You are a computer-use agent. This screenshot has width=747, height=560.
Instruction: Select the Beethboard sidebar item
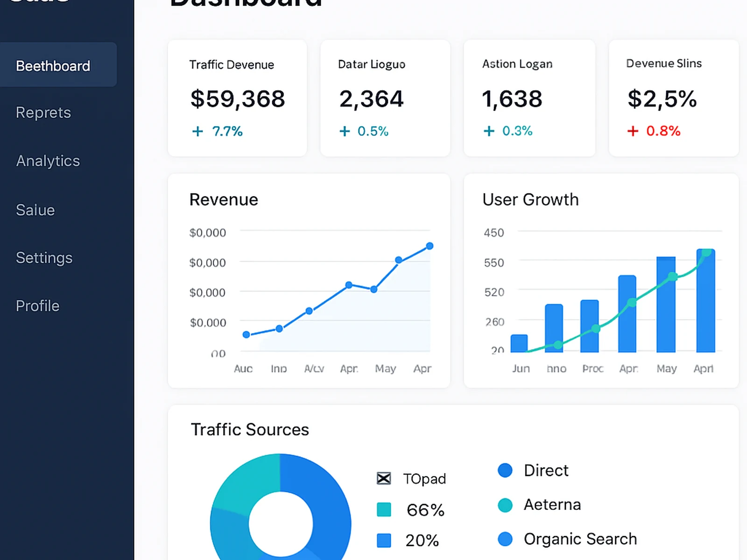pos(53,66)
